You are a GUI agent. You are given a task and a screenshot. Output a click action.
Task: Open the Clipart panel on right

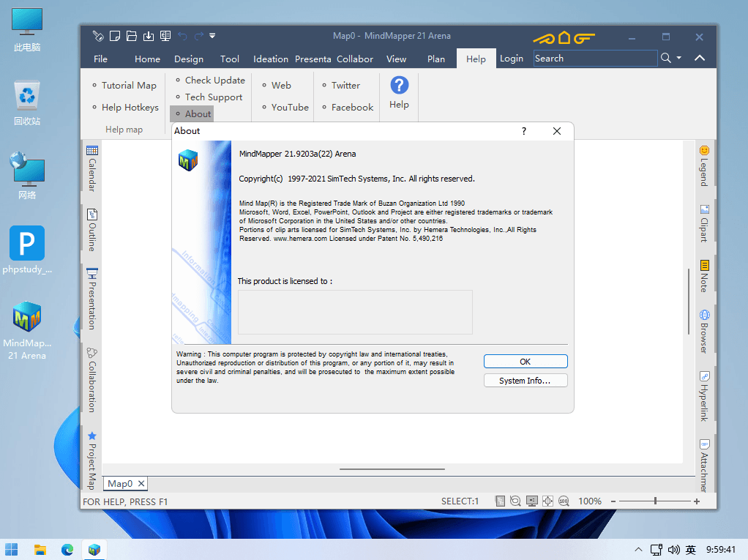click(x=704, y=223)
